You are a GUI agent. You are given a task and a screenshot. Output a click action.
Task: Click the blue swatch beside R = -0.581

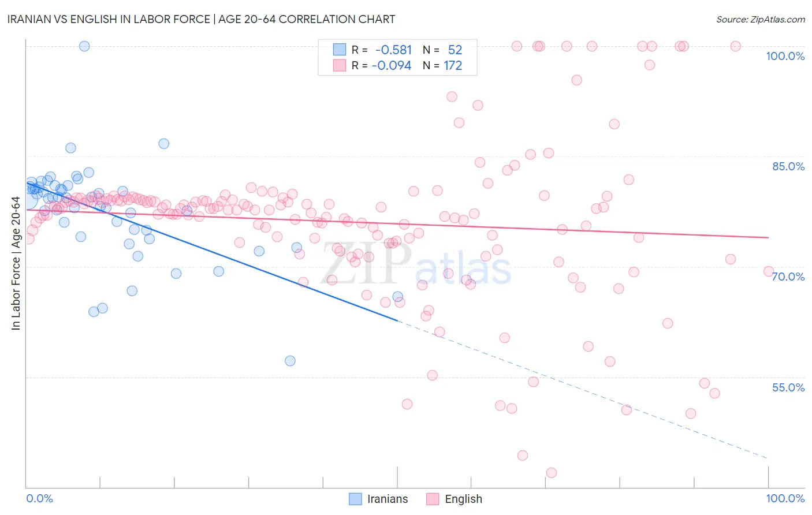339,50
